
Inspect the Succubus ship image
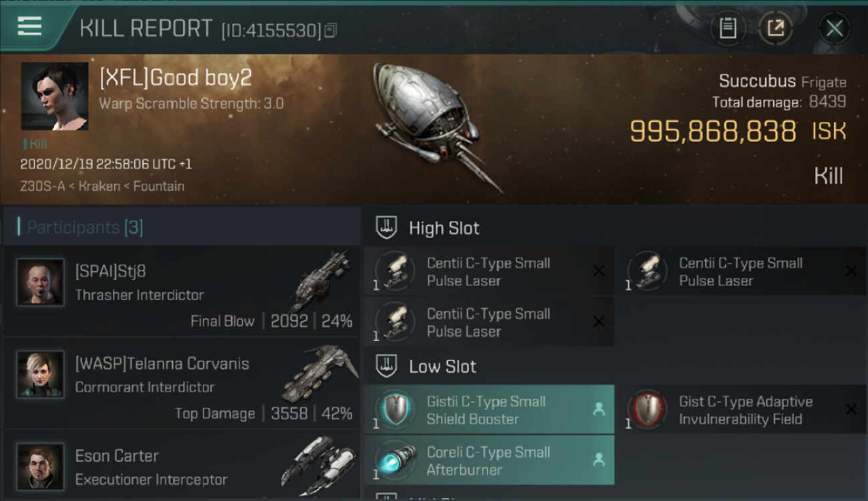[437, 126]
